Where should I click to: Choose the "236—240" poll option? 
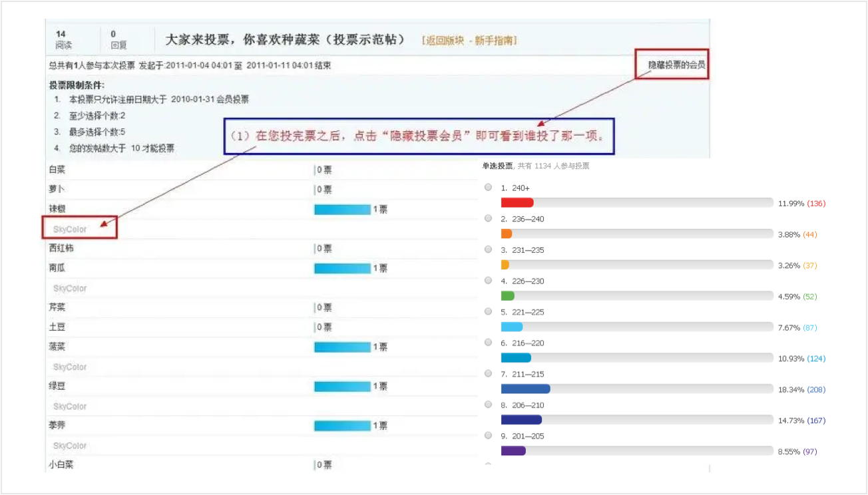coord(489,218)
